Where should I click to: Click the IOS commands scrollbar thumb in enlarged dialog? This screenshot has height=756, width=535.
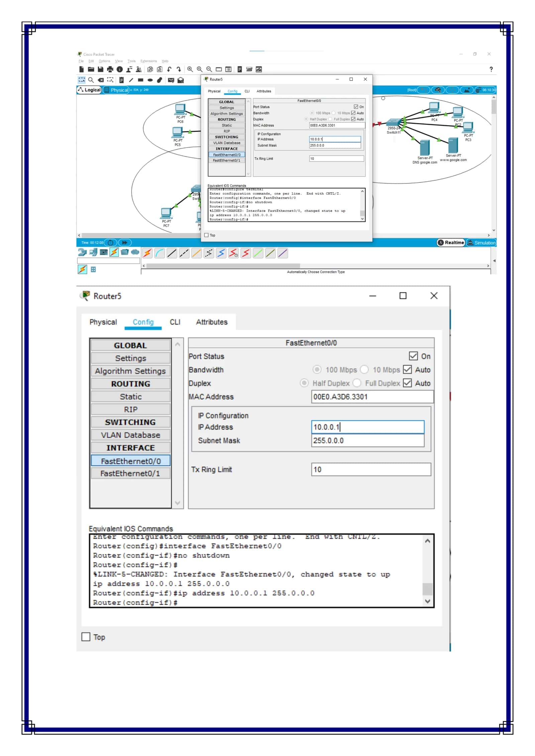[427, 589]
